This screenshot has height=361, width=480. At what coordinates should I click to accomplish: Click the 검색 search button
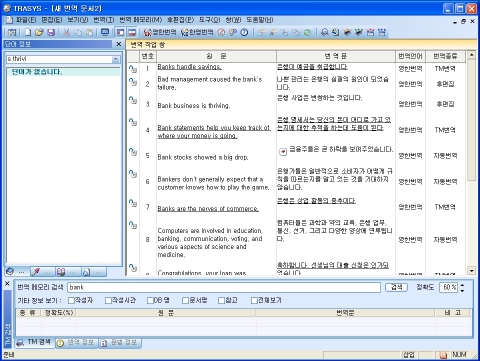pos(396,287)
